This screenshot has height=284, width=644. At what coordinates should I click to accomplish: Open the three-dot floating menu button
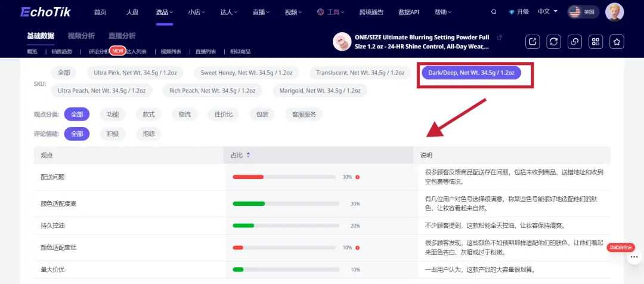coord(634,258)
